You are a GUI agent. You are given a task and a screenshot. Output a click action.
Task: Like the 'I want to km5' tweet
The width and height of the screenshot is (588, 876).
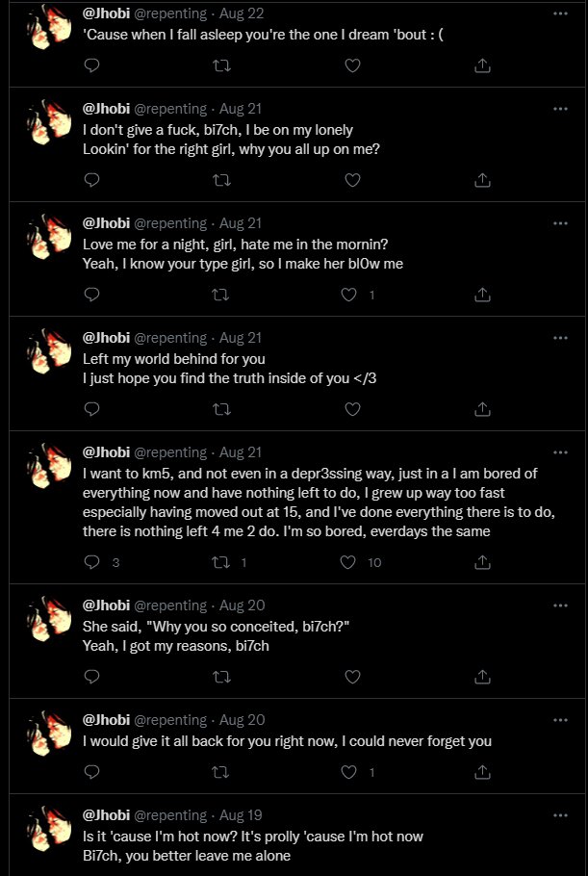click(352, 562)
